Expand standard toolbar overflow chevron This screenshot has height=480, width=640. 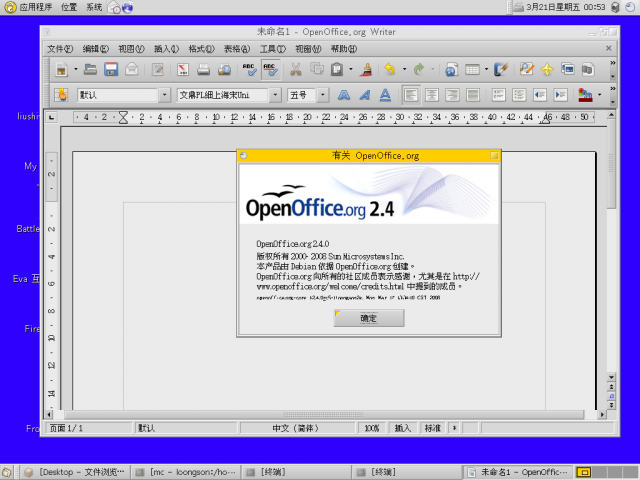pos(612,63)
